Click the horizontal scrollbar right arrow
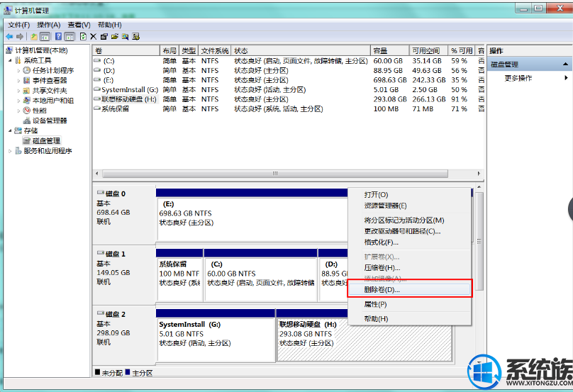The width and height of the screenshot is (573, 392). [x=479, y=174]
